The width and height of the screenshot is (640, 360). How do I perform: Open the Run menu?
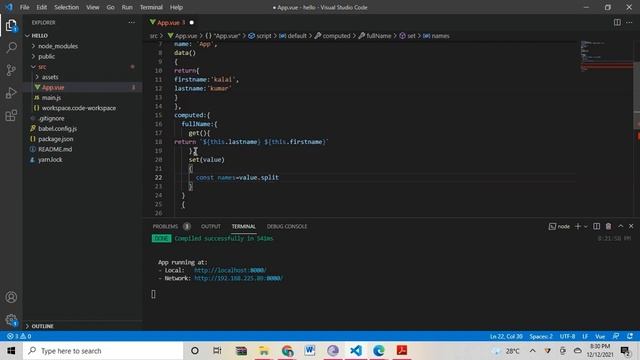coord(127,7)
